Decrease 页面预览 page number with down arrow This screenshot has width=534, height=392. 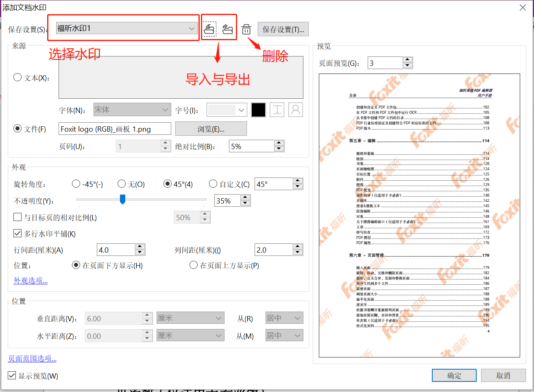coord(408,65)
